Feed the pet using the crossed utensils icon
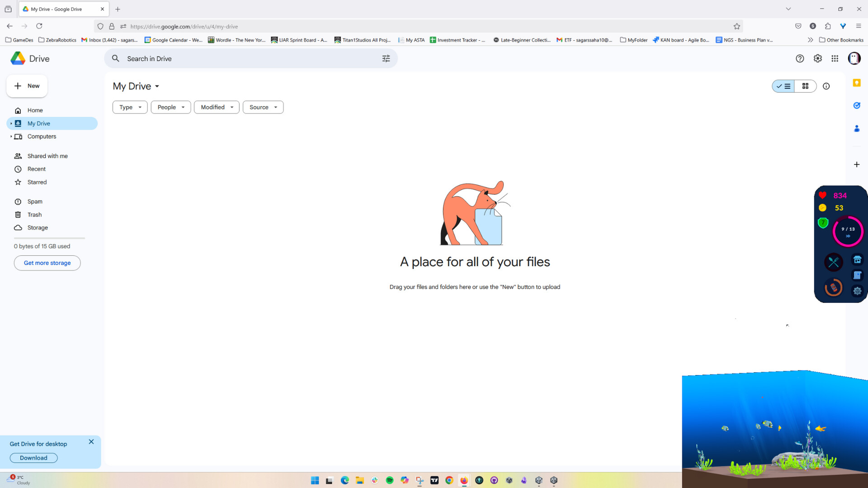 pyautogui.click(x=834, y=262)
